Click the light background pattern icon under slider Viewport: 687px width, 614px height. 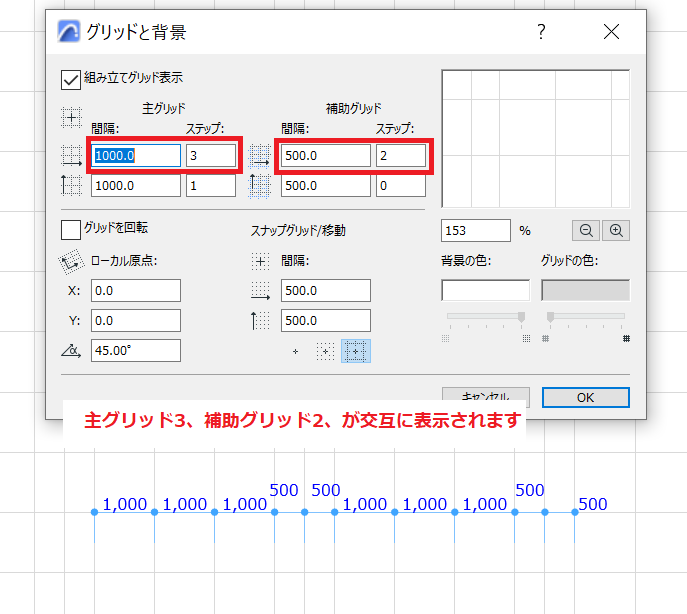pyautogui.click(x=445, y=338)
